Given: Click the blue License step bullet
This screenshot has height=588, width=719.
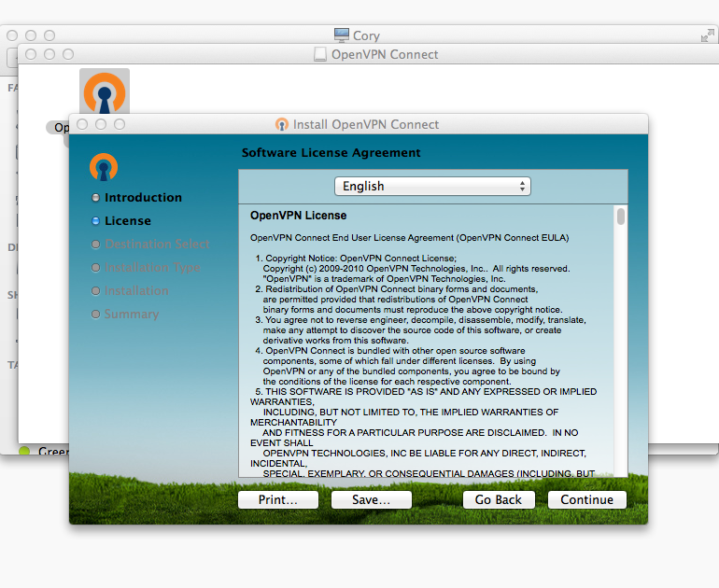Looking at the screenshot, I should (95, 221).
